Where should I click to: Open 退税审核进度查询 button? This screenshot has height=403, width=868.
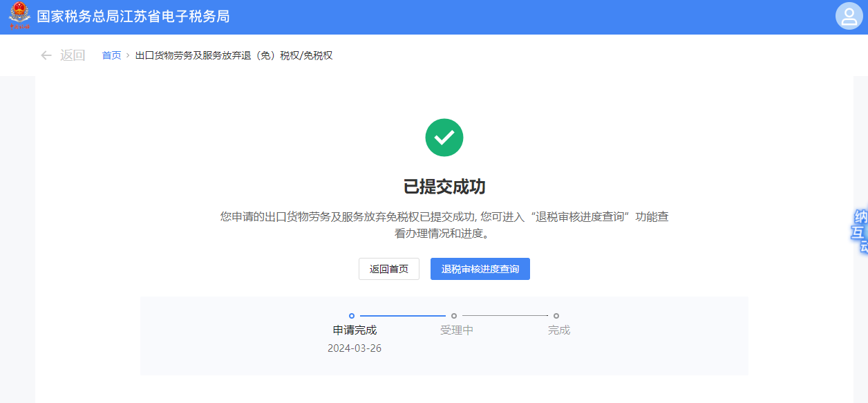(x=480, y=269)
